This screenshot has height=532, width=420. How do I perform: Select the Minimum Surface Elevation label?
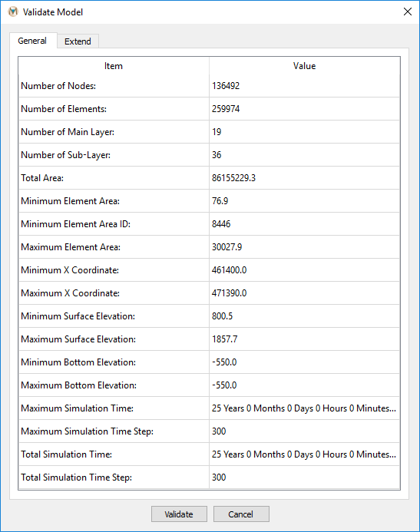tap(78, 316)
